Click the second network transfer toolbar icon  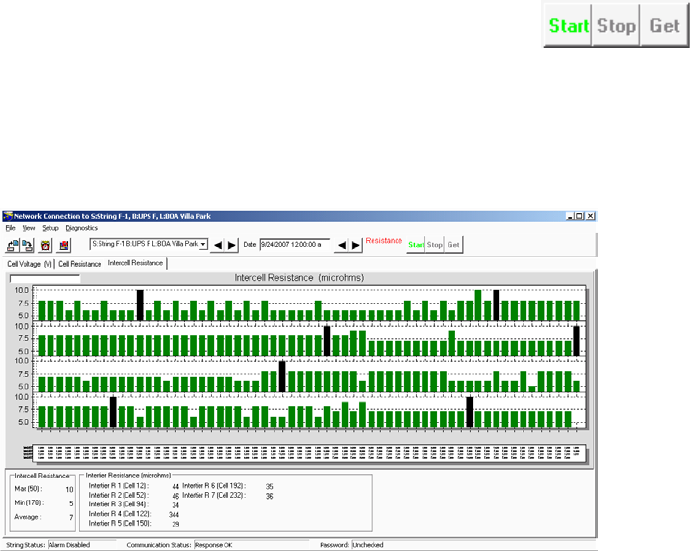(28, 245)
